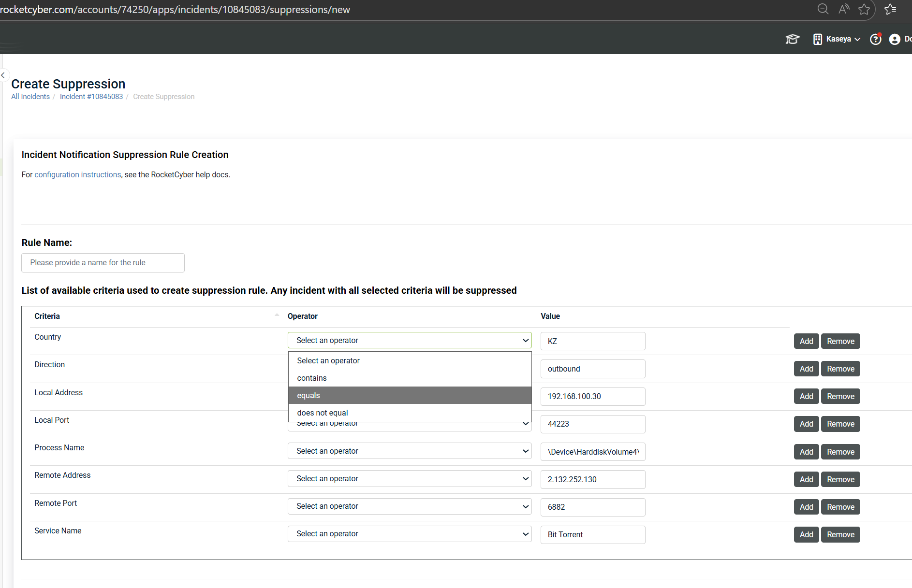Click the graduation cap training icon
This screenshot has height=588, width=912.
[x=792, y=39]
